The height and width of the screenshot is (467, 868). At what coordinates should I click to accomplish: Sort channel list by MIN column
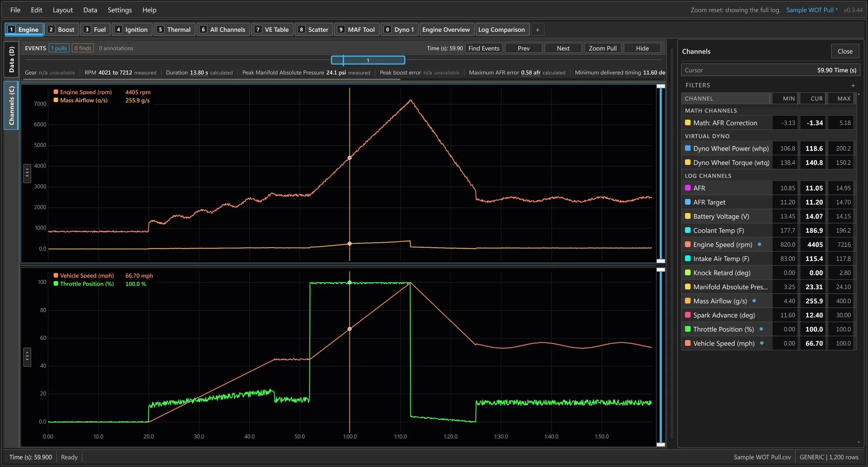(x=785, y=98)
